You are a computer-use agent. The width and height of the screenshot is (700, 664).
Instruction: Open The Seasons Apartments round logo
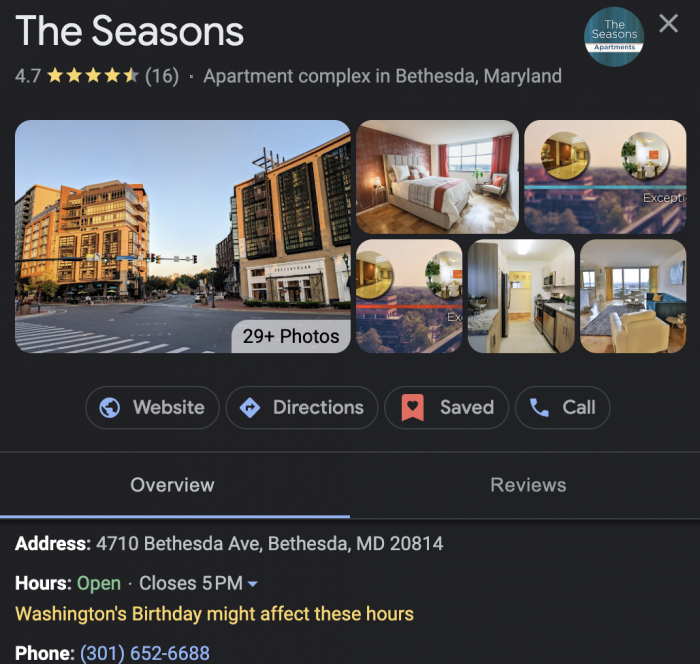pos(614,37)
